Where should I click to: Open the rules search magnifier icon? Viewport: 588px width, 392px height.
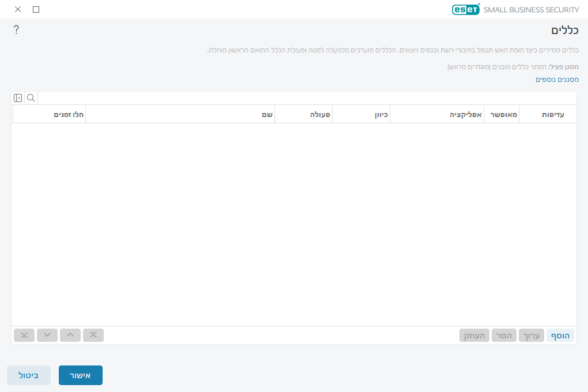click(31, 98)
